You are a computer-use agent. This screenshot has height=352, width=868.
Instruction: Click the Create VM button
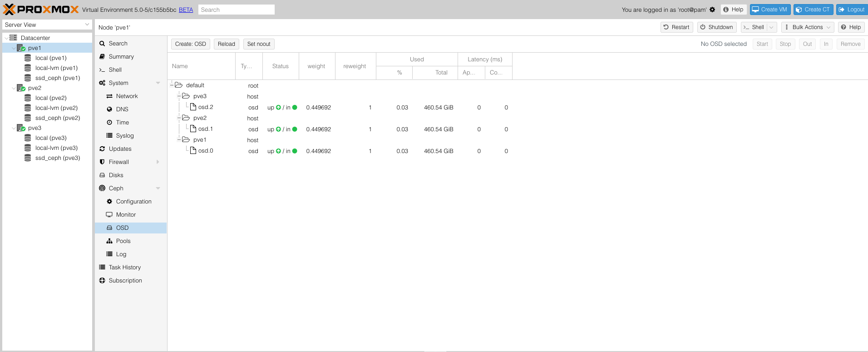click(770, 10)
